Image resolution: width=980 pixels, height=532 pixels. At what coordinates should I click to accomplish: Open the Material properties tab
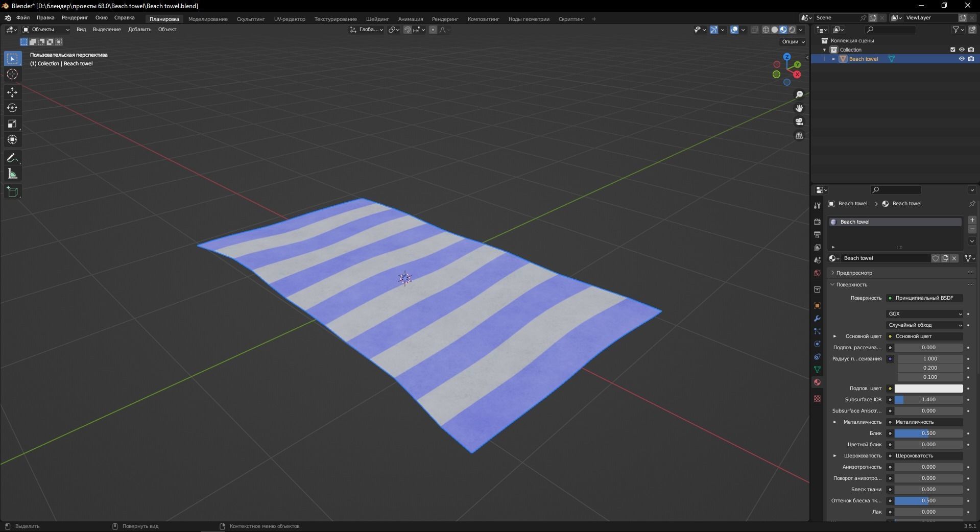coord(817,382)
